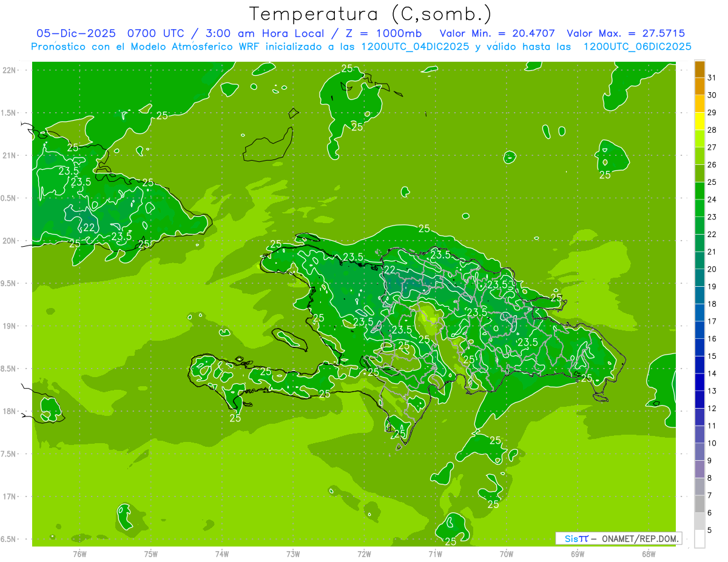
Task: Pick the dark blue legend swatch between 12 and 13
Action: point(699,400)
